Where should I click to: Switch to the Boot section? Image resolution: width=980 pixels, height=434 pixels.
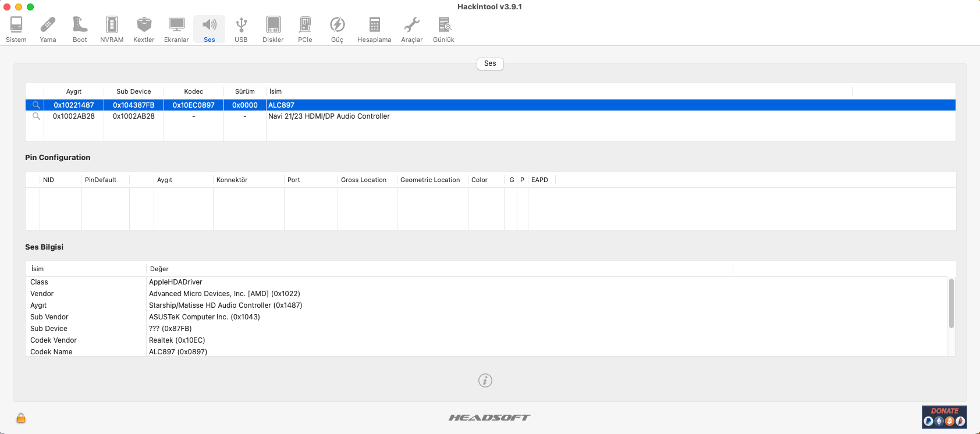80,29
